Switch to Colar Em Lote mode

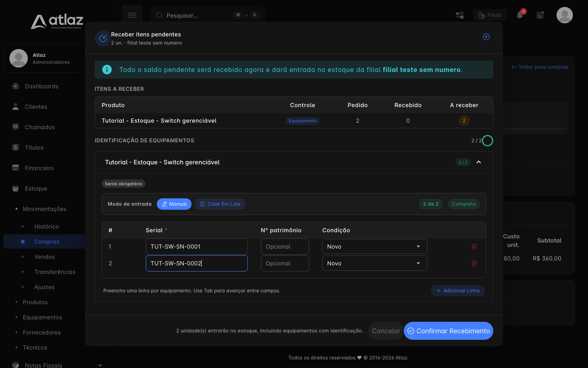tap(220, 204)
